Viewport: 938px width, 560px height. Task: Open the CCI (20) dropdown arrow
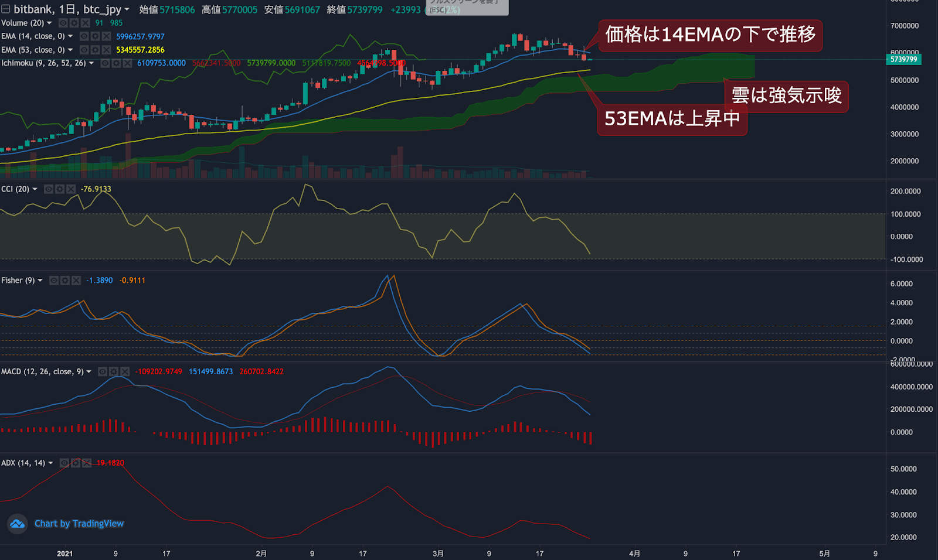click(x=35, y=189)
